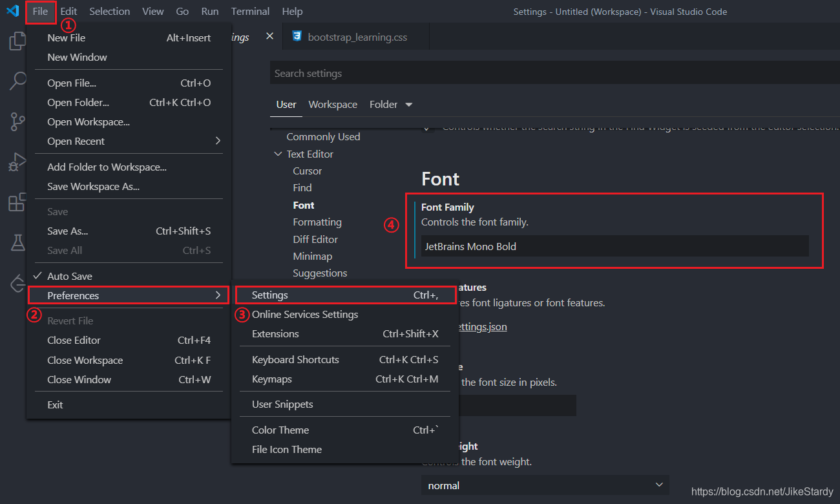Expand the Open Recent submenu

128,141
